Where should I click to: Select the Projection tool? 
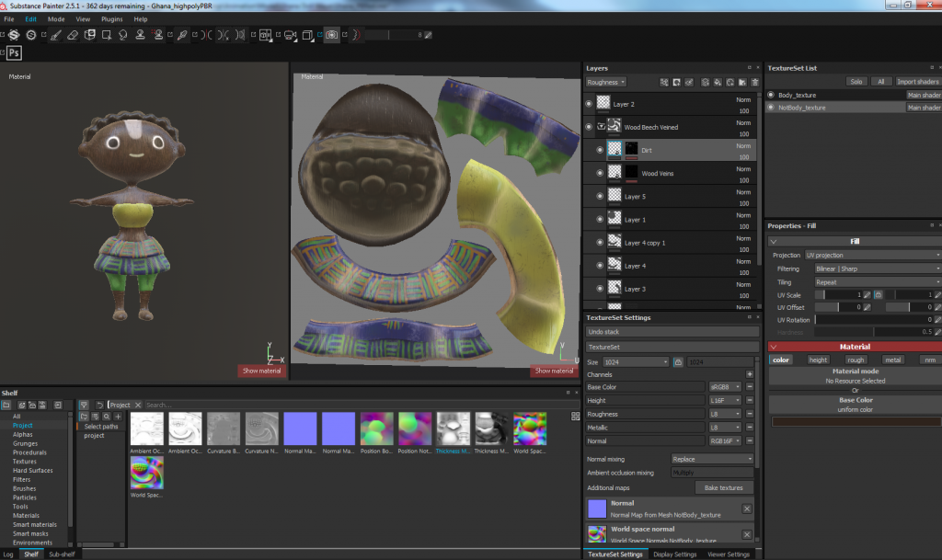pos(90,35)
